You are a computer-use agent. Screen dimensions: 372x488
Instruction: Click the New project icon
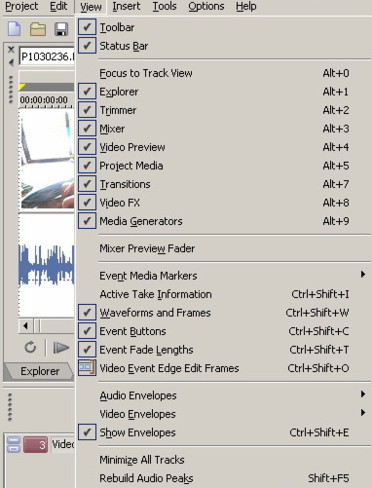pos(14,29)
